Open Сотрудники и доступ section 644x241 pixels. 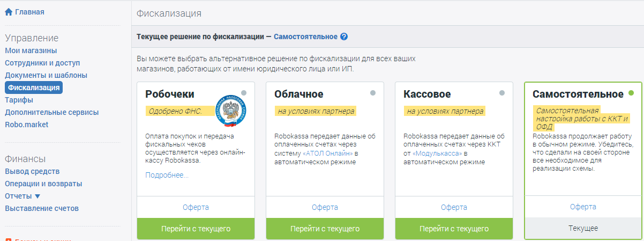tap(42, 63)
